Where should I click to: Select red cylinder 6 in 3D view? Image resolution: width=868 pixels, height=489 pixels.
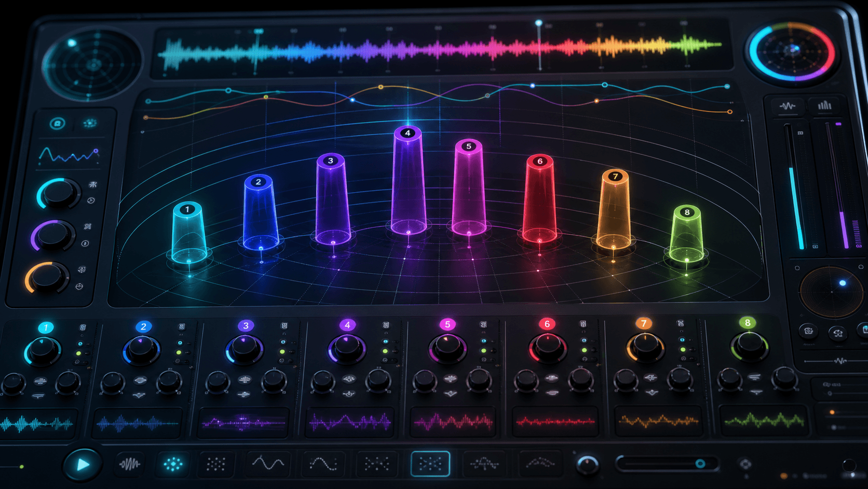tap(539, 199)
